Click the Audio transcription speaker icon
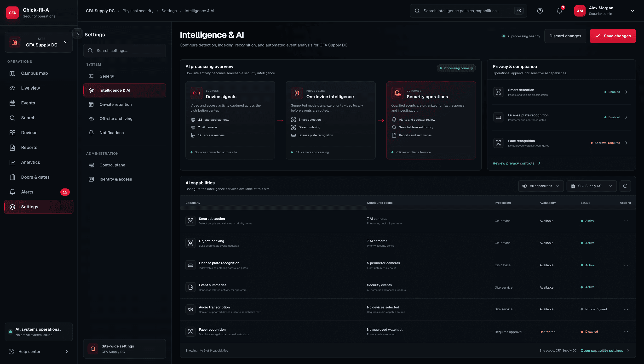644x364 pixels. 190,309
